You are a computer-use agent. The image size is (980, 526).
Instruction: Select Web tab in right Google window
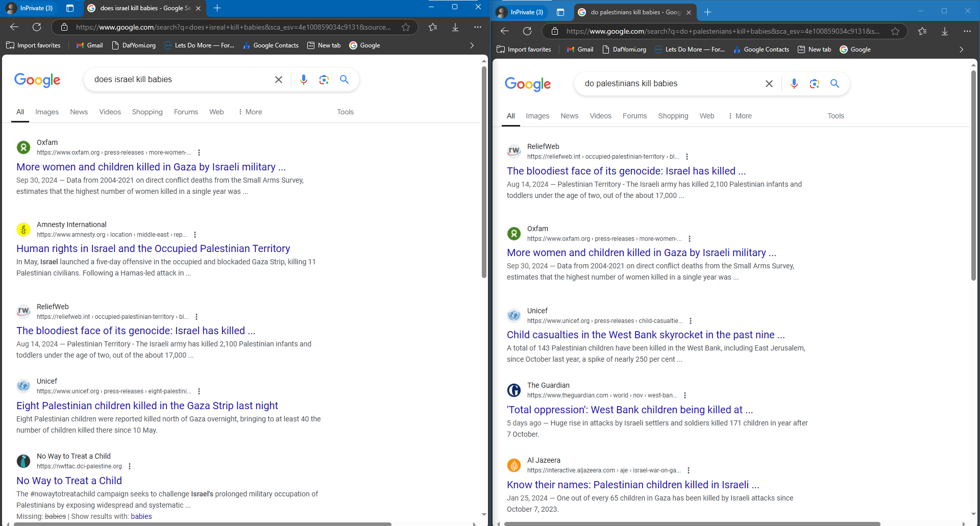pyautogui.click(x=707, y=116)
